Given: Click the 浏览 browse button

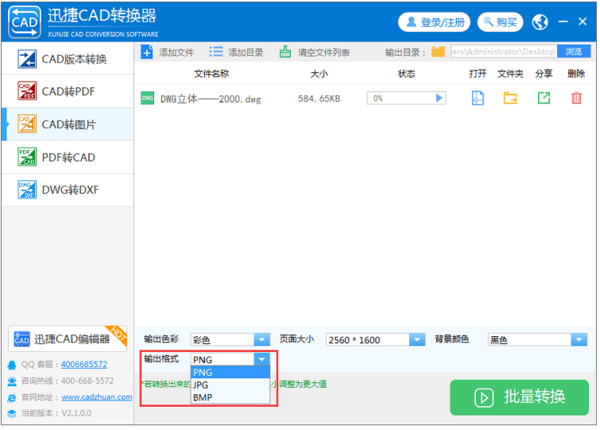Looking at the screenshot, I should click(574, 52).
